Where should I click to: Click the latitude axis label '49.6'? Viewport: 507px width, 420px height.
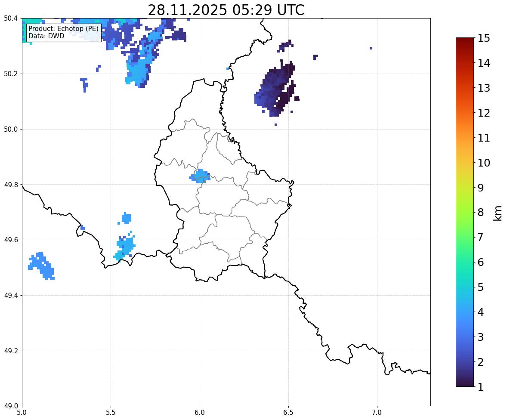click(x=10, y=240)
